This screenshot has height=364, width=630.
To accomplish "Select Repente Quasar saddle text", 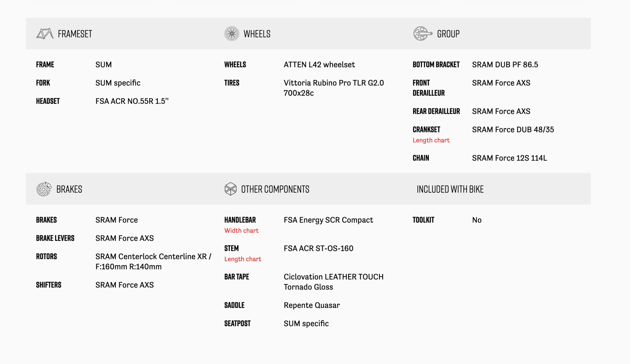I will coord(312,305).
